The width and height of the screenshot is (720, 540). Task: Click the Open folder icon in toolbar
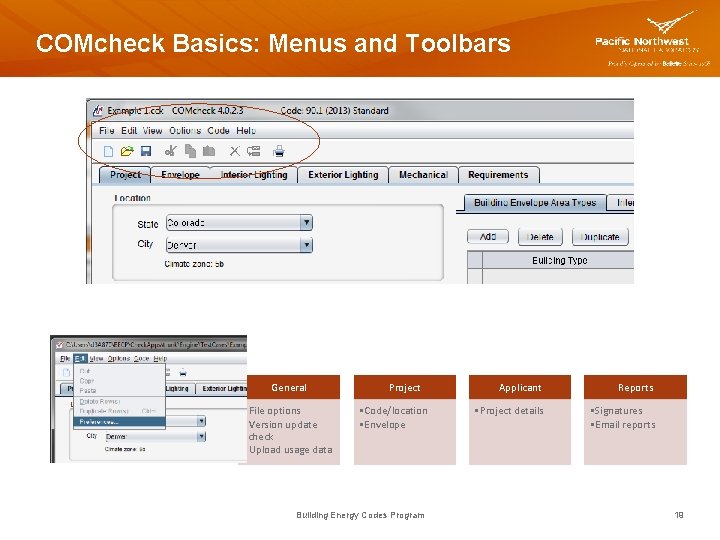pyautogui.click(x=127, y=151)
